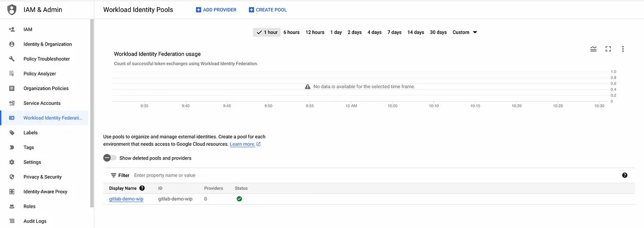Click the help icon next to Filter
This screenshot has width=644, height=228.
[625, 175]
